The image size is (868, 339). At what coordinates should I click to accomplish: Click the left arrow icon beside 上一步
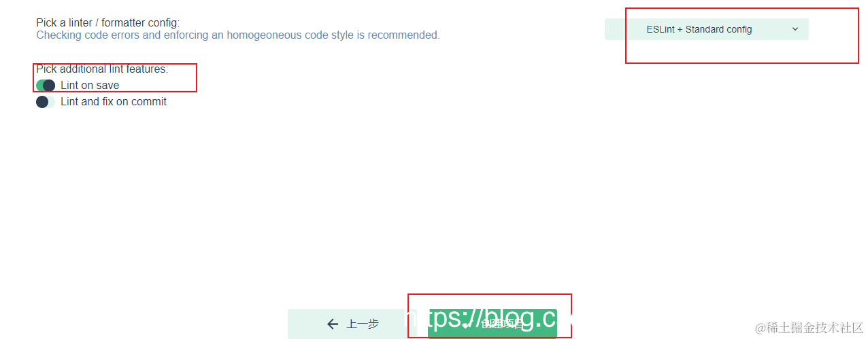(x=333, y=324)
